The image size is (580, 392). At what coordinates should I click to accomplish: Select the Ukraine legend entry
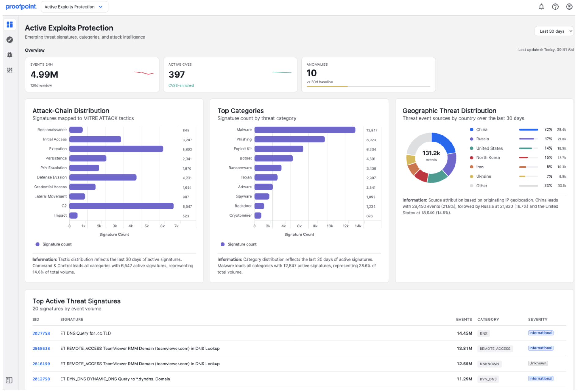tap(518, 176)
